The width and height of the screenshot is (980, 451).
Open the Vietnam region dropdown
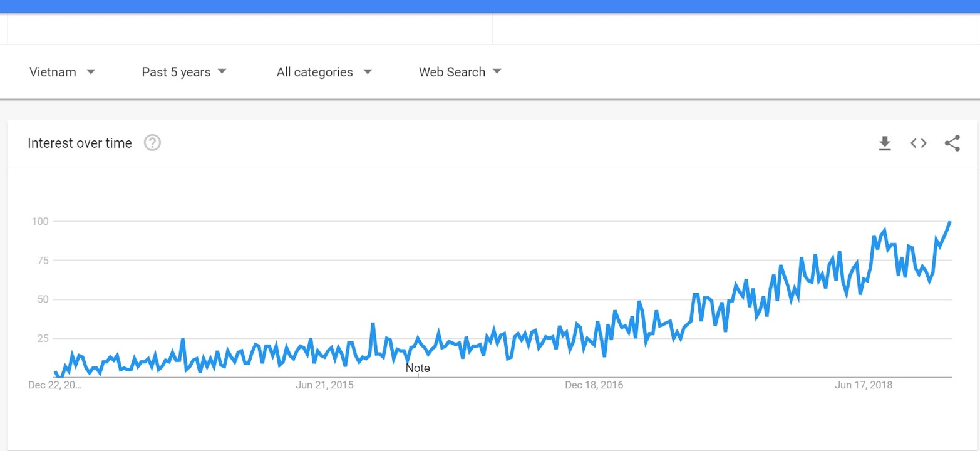point(62,72)
